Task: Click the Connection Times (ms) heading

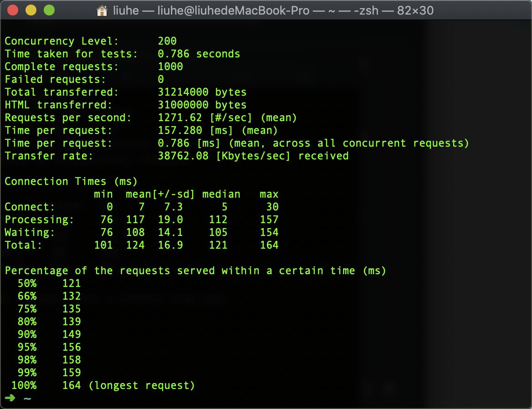Action: tap(71, 181)
